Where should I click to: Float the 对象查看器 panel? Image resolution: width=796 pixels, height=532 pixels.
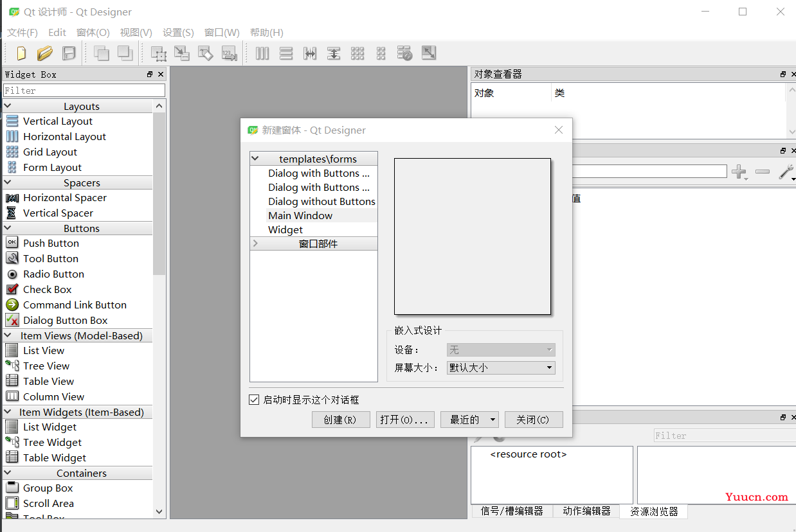click(783, 75)
